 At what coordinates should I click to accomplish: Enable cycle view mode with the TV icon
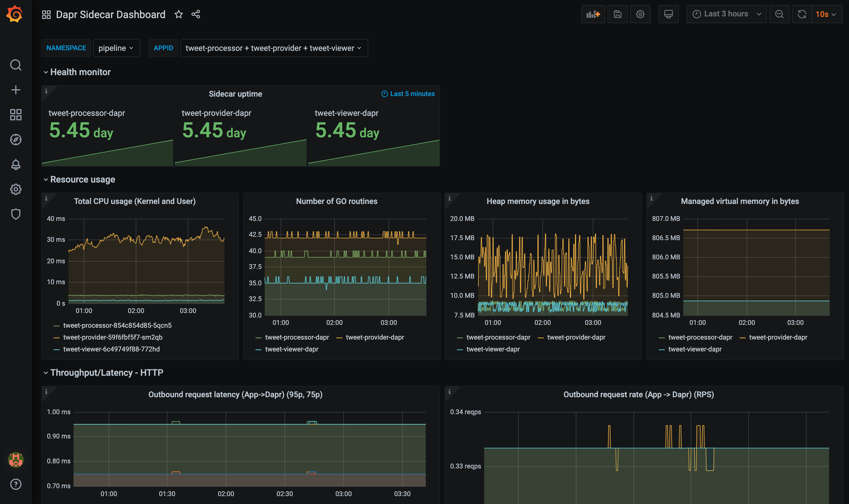668,14
